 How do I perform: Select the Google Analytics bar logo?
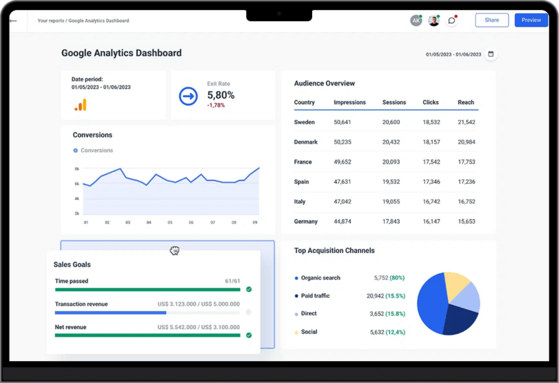tap(81, 105)
